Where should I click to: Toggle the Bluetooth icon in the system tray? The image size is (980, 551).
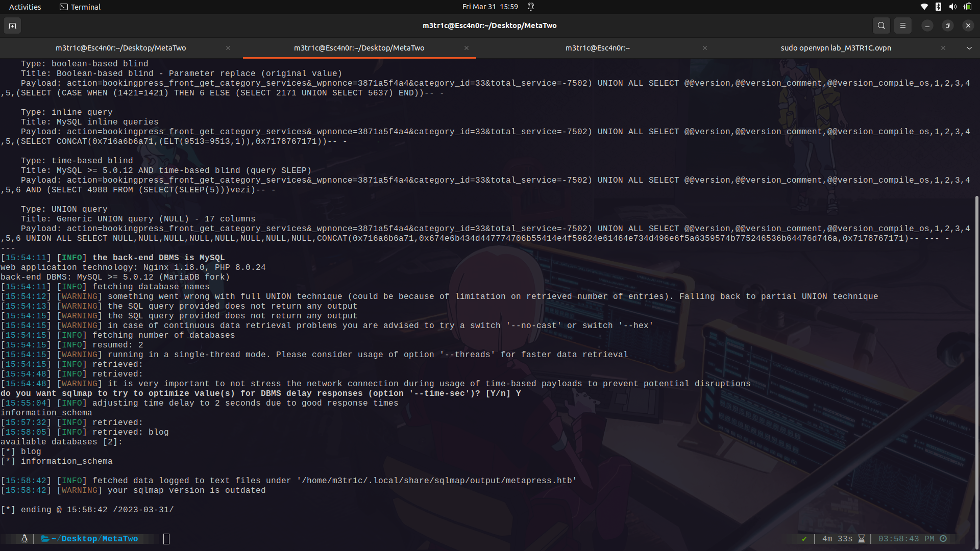pos(938,7)
